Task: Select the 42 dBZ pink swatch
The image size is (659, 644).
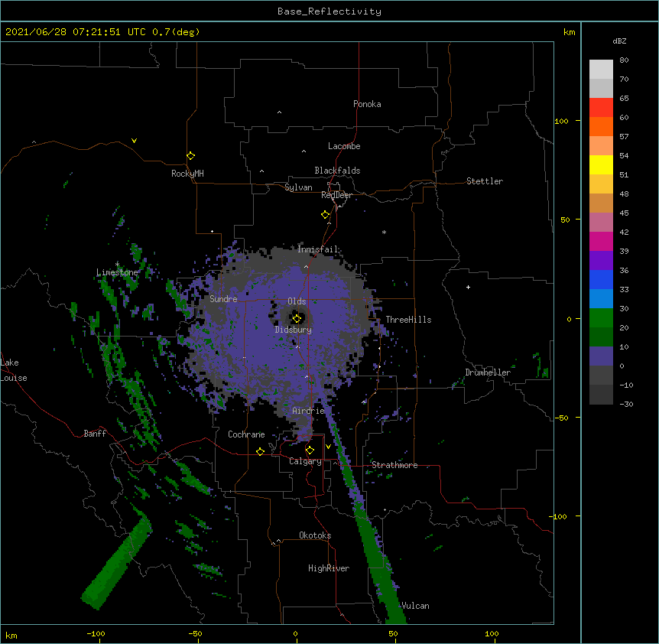Action: 601,222
